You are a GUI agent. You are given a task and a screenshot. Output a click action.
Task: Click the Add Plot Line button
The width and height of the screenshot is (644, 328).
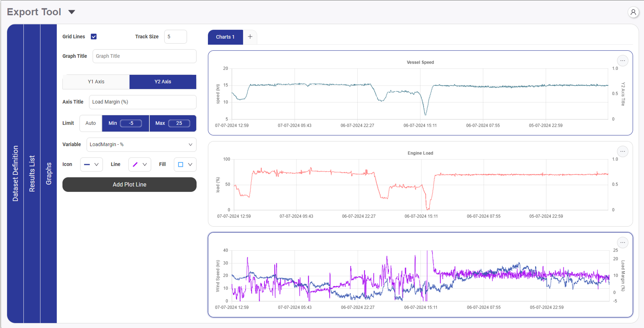(x=129, y=184)
